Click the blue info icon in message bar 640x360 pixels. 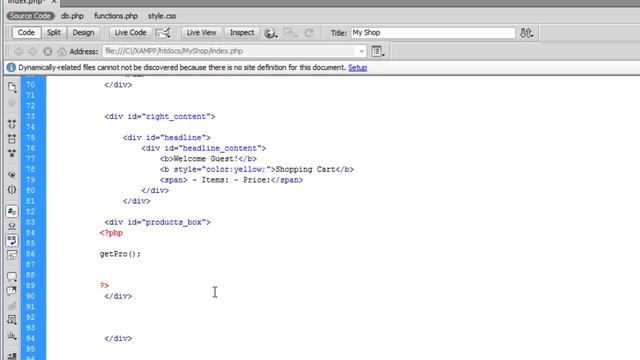(11, 68)
